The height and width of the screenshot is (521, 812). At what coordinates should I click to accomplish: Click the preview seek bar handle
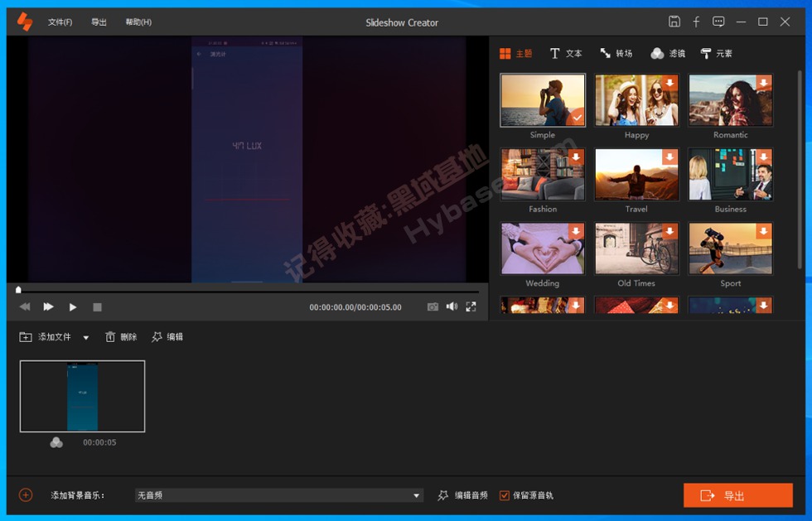coord(18,290)
